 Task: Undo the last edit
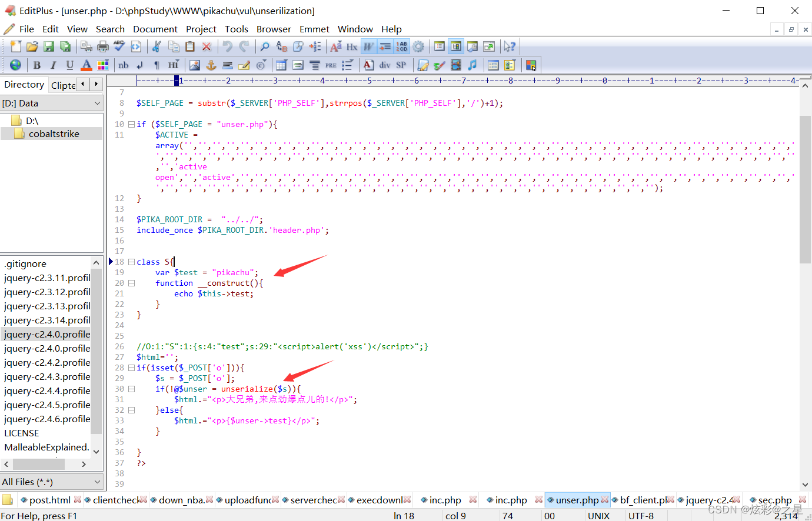228,46
